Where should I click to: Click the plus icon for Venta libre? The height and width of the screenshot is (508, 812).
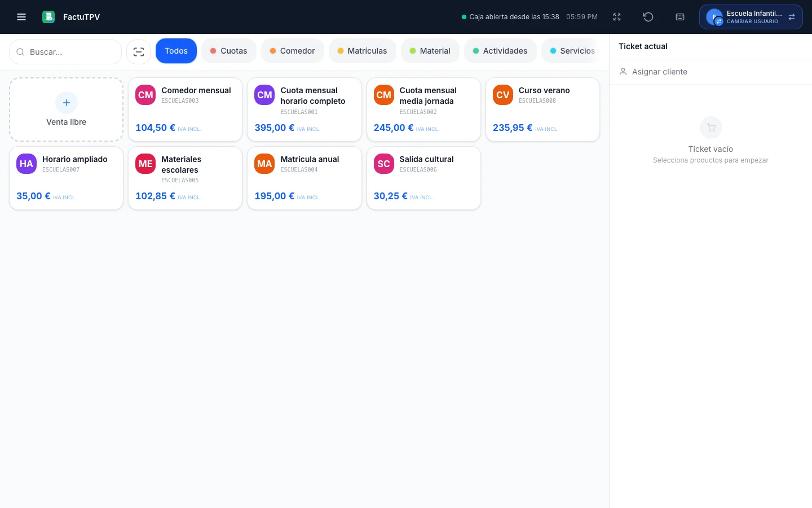tap(67, 103)
